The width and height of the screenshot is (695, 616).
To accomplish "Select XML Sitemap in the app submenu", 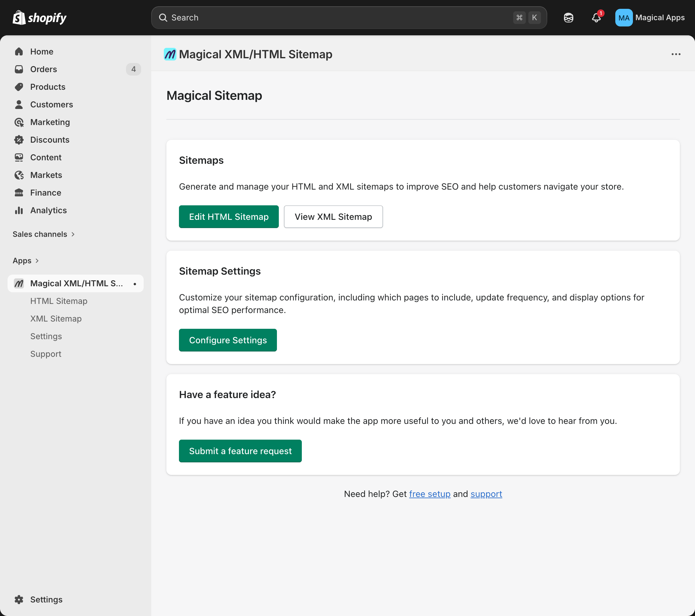I will point(56,318).
